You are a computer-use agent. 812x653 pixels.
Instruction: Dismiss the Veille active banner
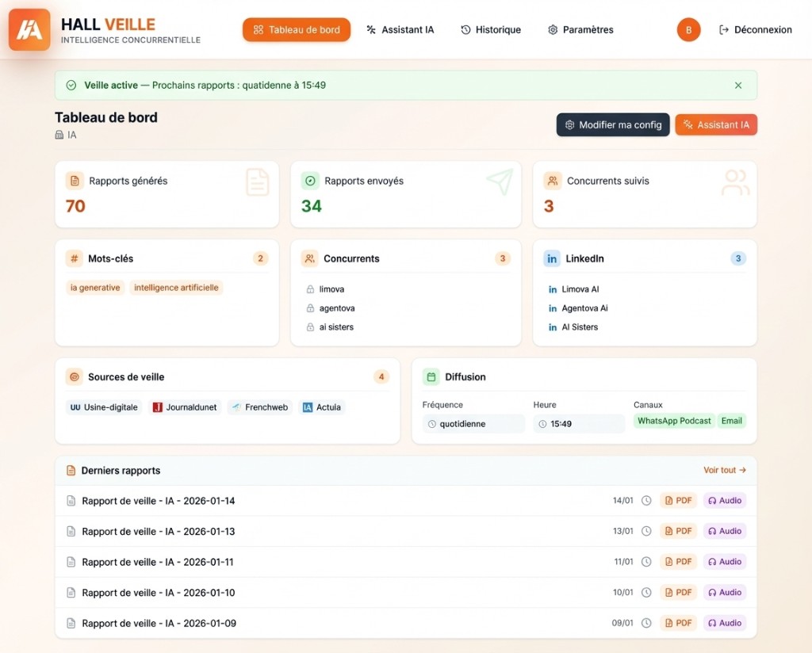(x=738, y=86)
